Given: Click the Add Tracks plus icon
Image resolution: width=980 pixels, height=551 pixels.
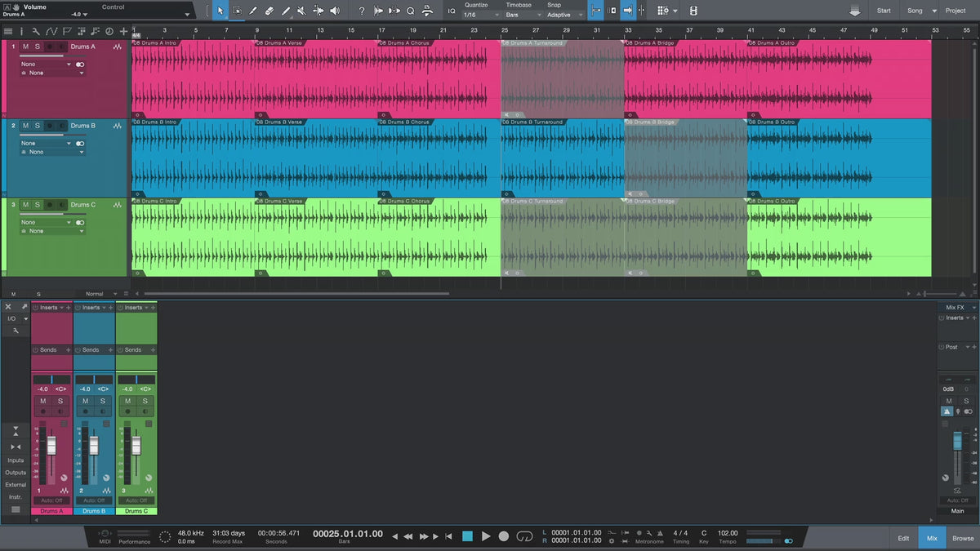Looking at the screenshot, I should click(123, 31).
